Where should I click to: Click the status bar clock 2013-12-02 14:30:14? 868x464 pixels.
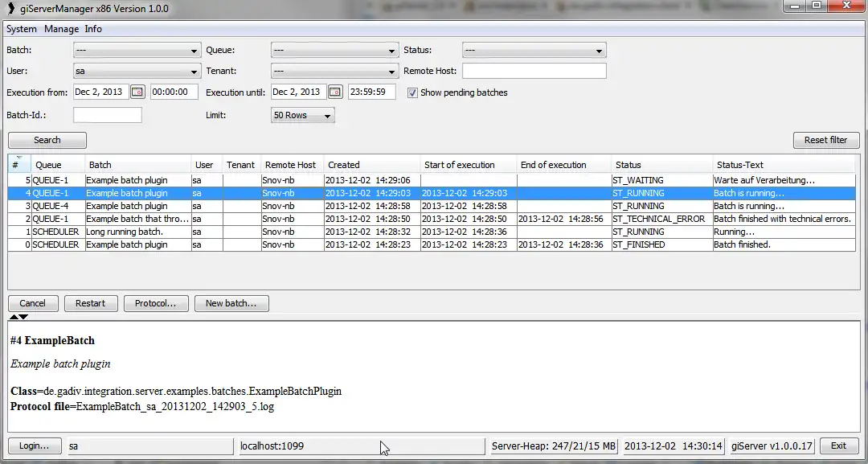pos(674,446)
